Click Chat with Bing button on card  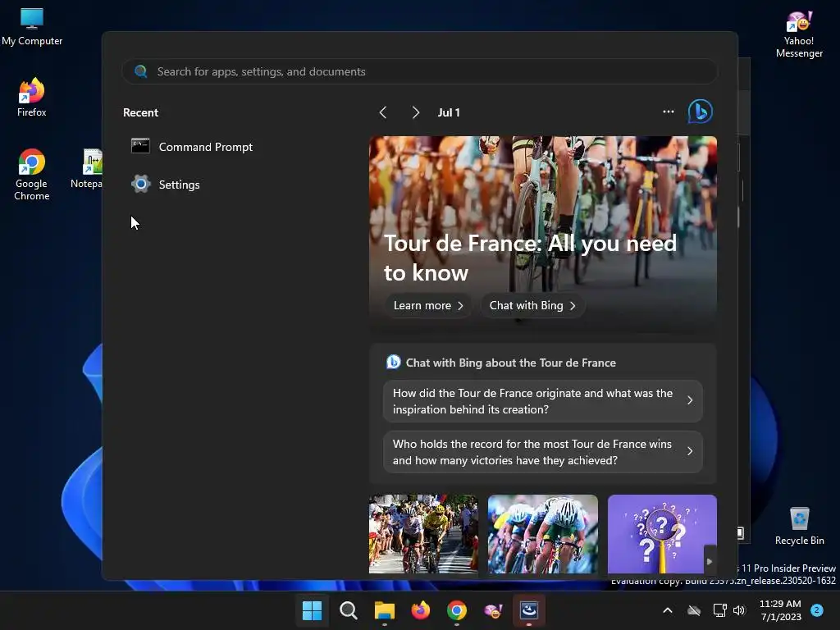click(x=532, y=305)
